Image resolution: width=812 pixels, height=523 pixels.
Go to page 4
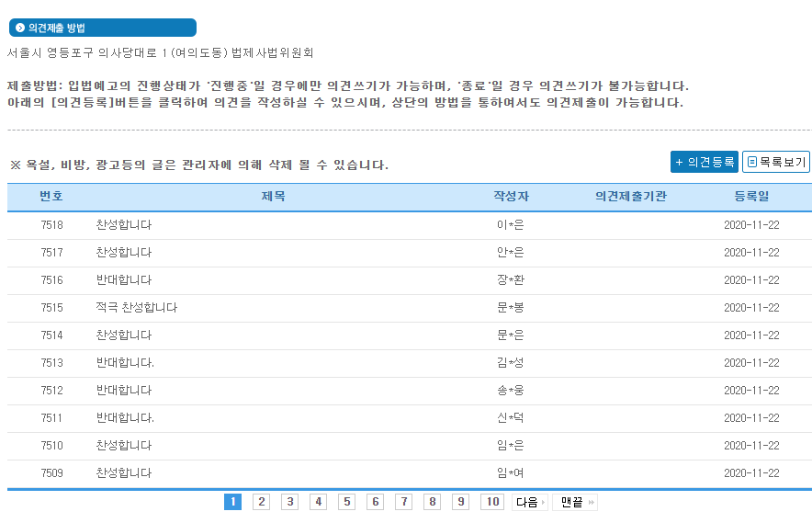[x=318, y=502]
